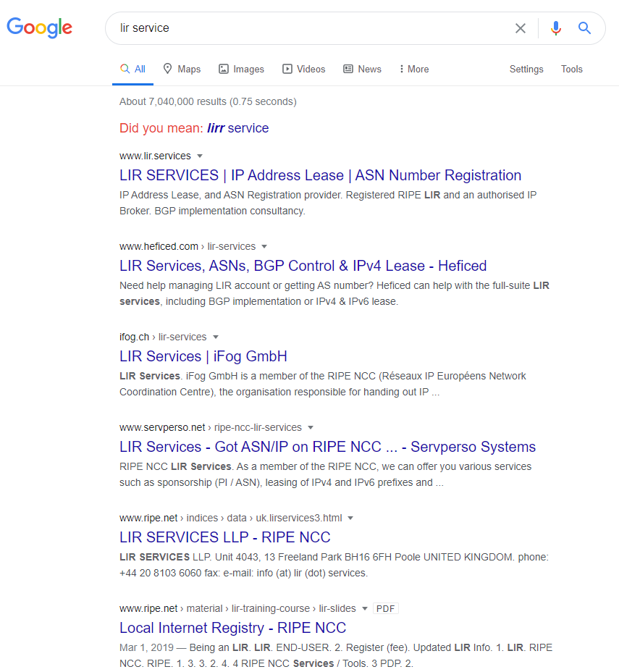This screenshot has height=672, width=619.
Task: Open 'Local Internet Registry - RIPE NCC' result
Action: [232, 627]
